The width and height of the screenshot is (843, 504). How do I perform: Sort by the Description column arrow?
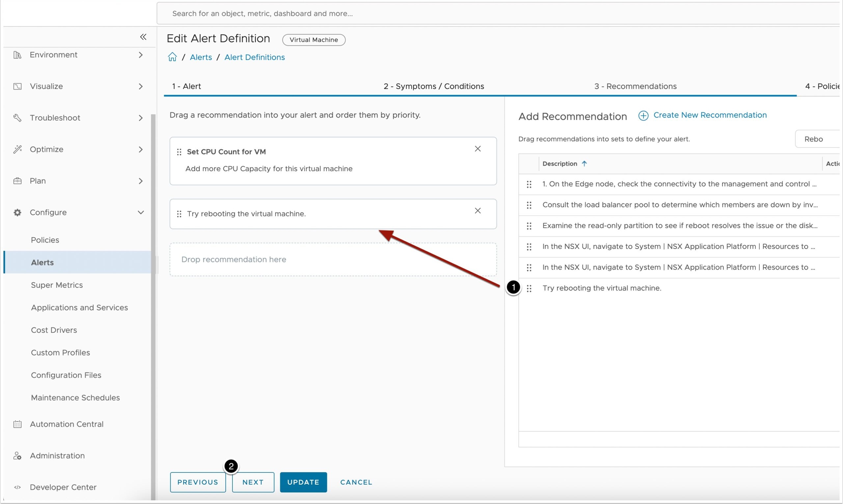(x=584, y=163)
